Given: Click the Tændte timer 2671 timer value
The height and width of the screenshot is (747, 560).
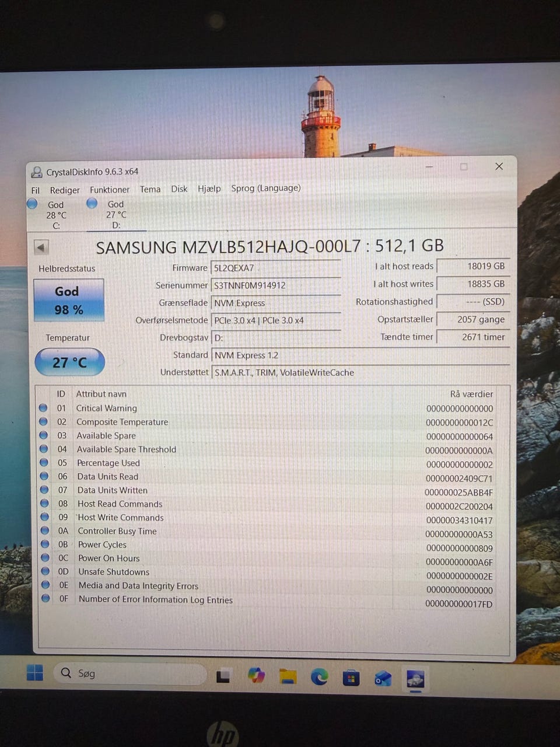Looking at the screenshot, I should click(x=473, y=337).
